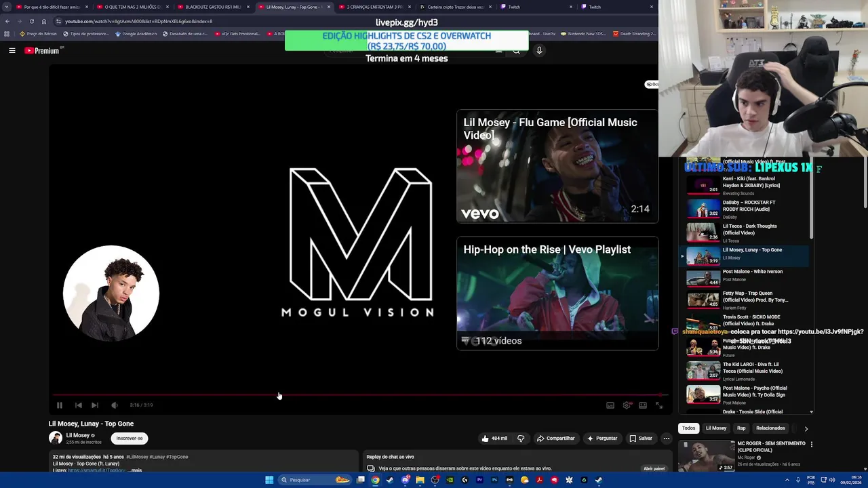Go back with browser back arrow
This screenshot has width=868, height=488.
tap(7, 21)
